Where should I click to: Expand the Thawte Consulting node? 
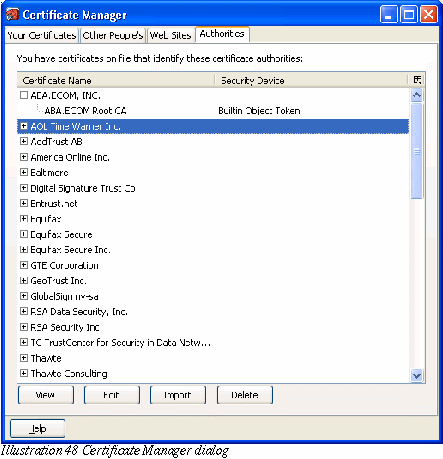pos(24,373)
